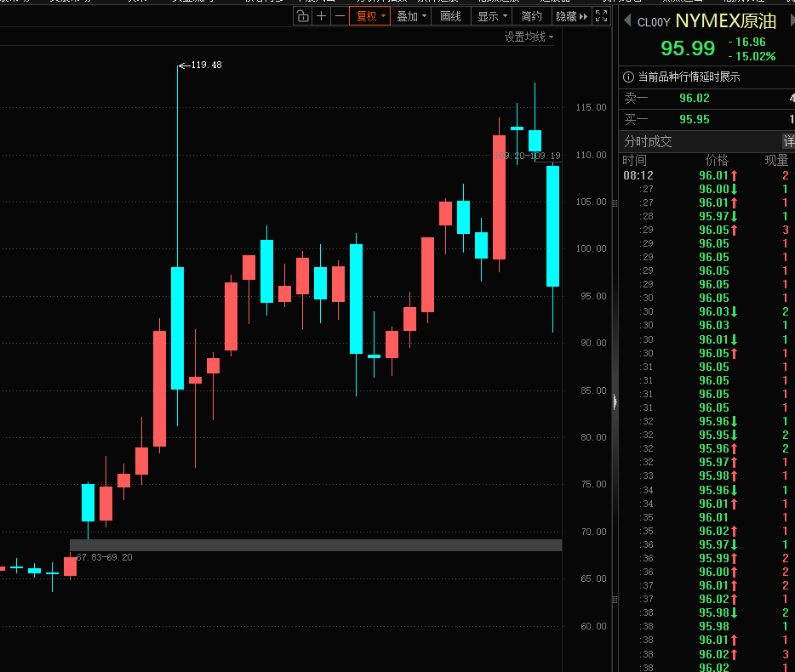Viewport: 795px width, 672px height.
Task: Zoom in with the plus icon
Action: coord(322,16)
